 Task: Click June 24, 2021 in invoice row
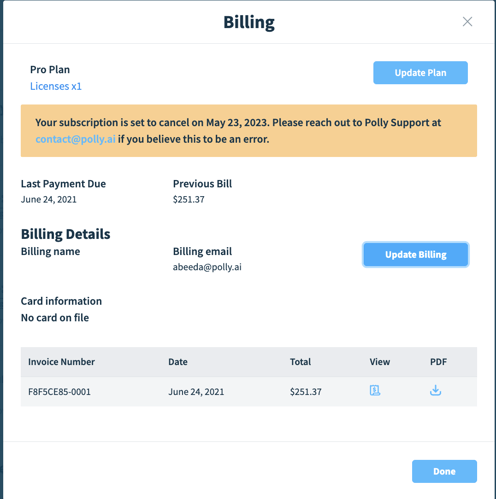[x=196, y=392]
